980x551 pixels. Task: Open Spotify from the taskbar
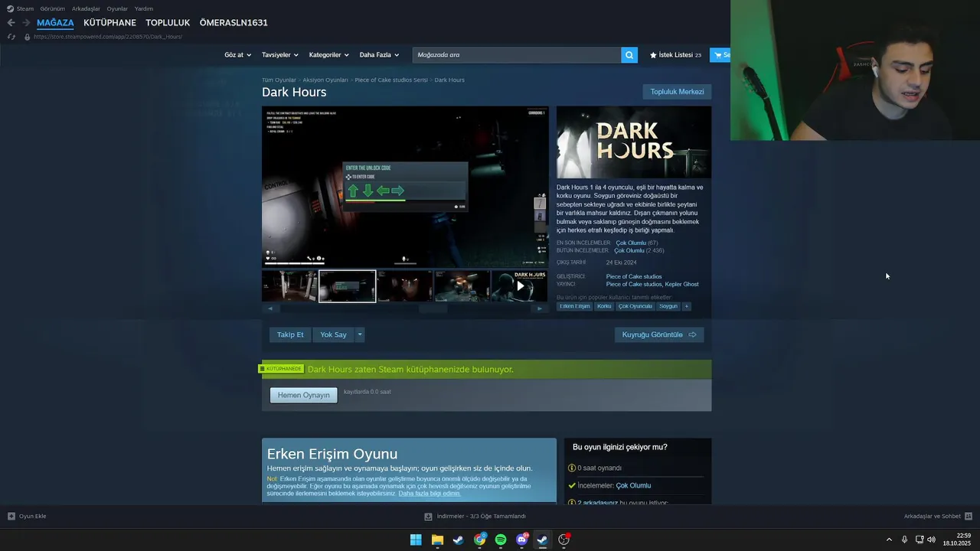501,540
